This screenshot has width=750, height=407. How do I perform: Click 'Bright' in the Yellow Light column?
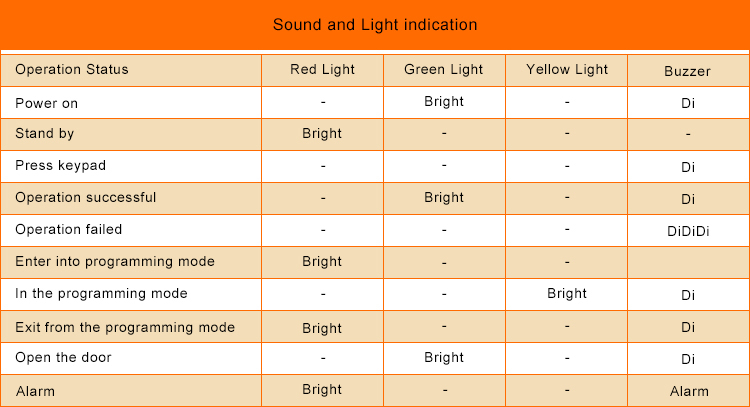[567, 294]
